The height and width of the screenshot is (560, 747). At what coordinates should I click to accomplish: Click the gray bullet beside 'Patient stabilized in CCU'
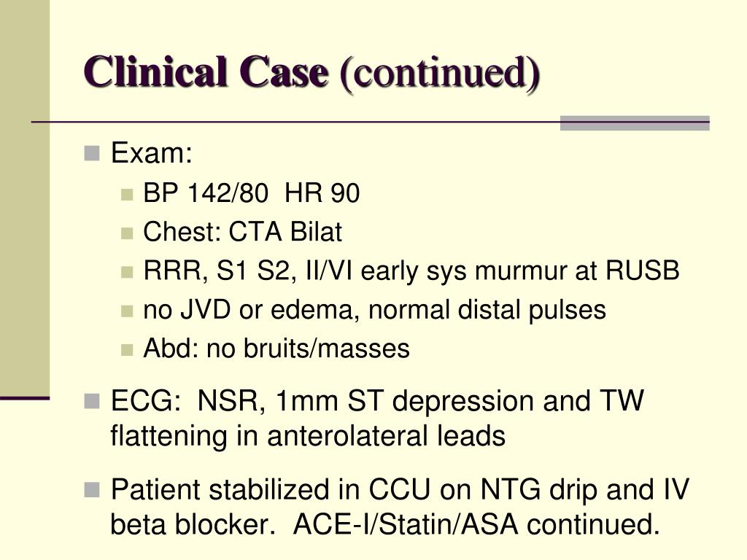click(x=91, y=489)
